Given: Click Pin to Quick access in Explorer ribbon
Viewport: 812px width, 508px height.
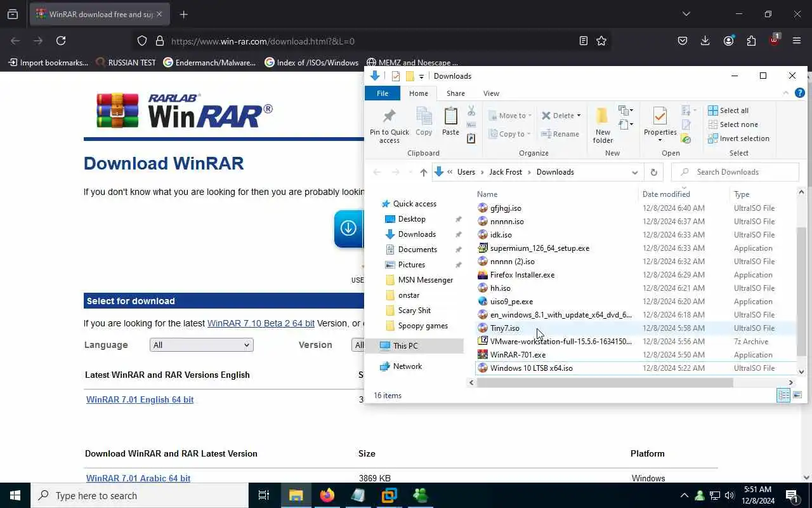Looking at the screenshot, I should tap(390, 126).
